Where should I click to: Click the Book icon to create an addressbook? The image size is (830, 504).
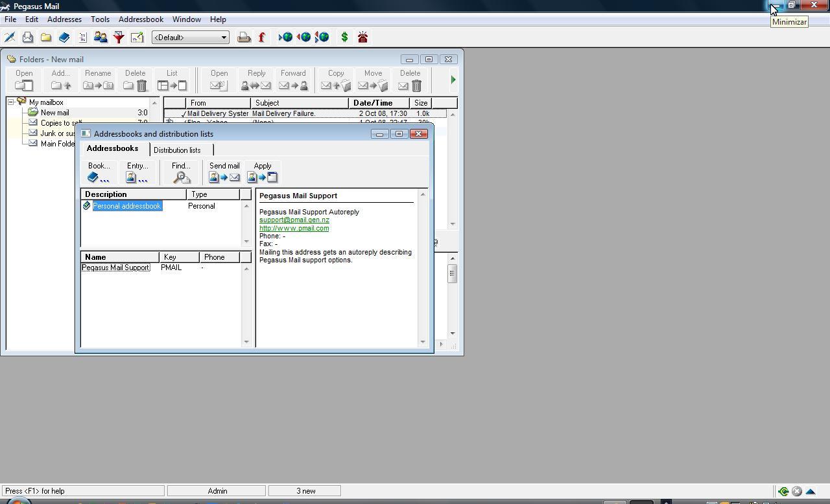coord(98,176)
